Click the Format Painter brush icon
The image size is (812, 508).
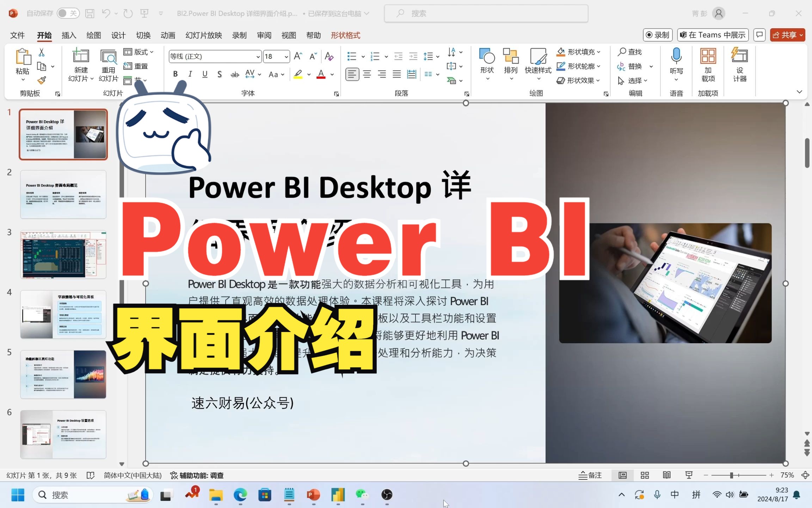[x=42, y=81]
